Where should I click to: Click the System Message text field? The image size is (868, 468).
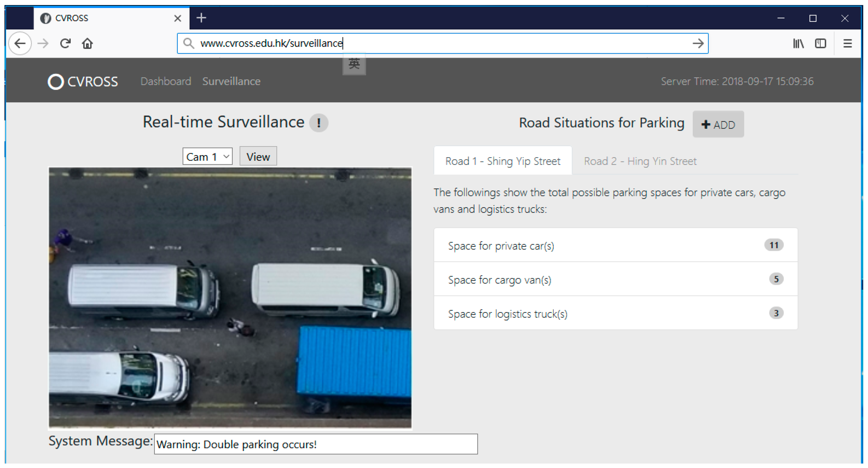pos(316,444)
